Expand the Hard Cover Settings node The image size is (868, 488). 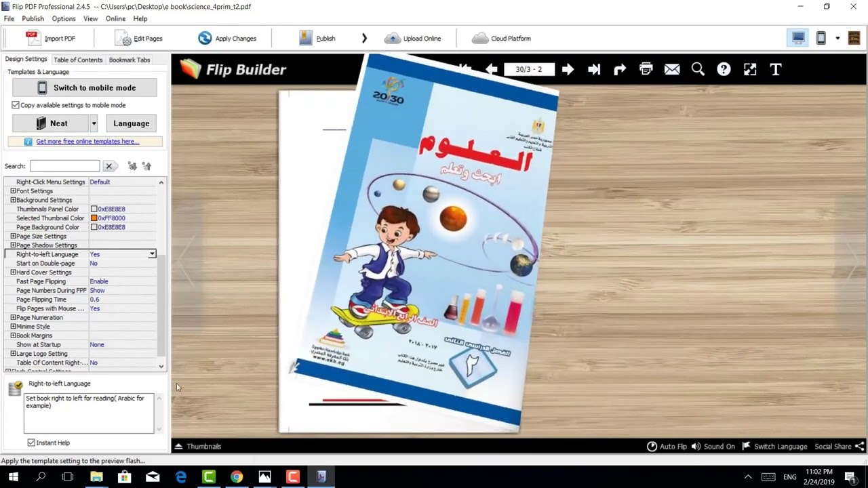13,272
